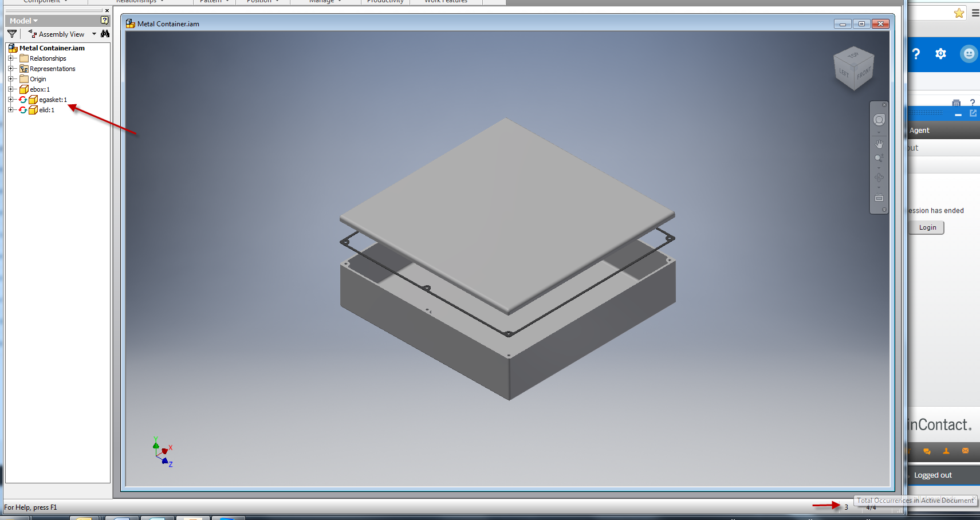Viewport: 980px width, 520px height.
Task: Open browser search with the binoculars icon
Action: pos(105,34)
